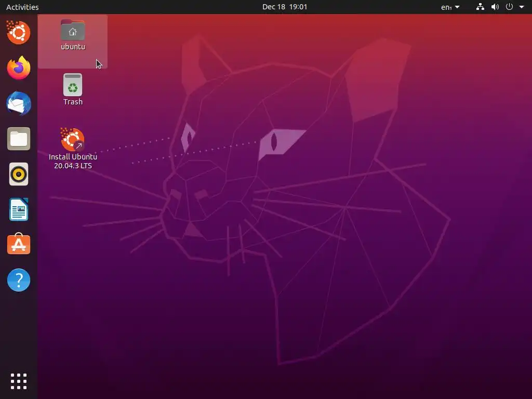Open the Files manager in dock

19,139
